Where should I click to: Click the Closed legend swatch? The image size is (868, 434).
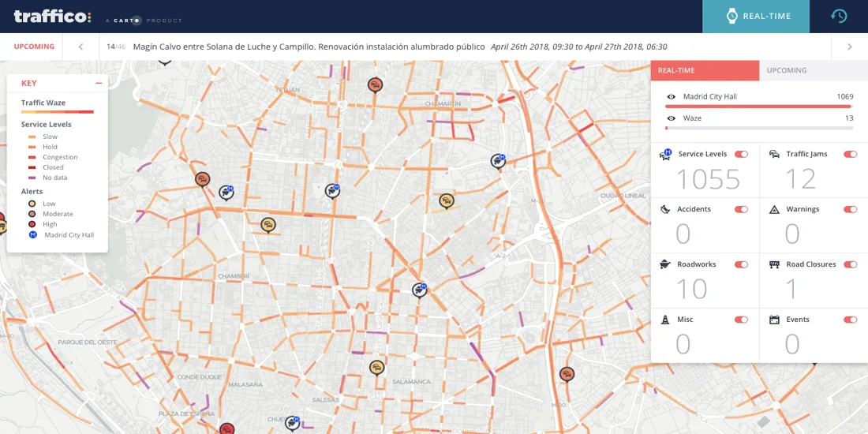(31, 167)
